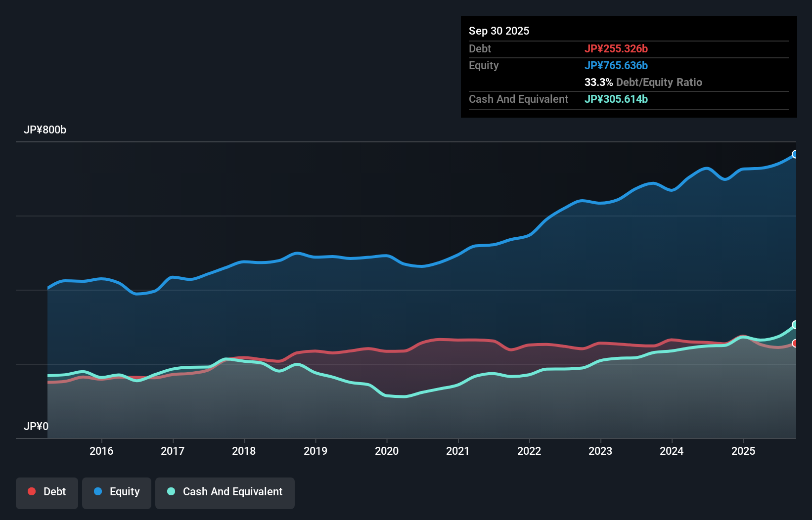Screen dimensions: 812x520
Task: Click the 2019 x-axis label
Action: click(x=316, y=451)
